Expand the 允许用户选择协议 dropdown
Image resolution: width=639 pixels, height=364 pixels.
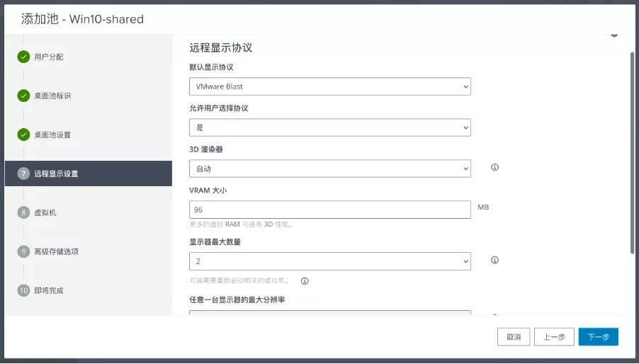pos(330,127)
